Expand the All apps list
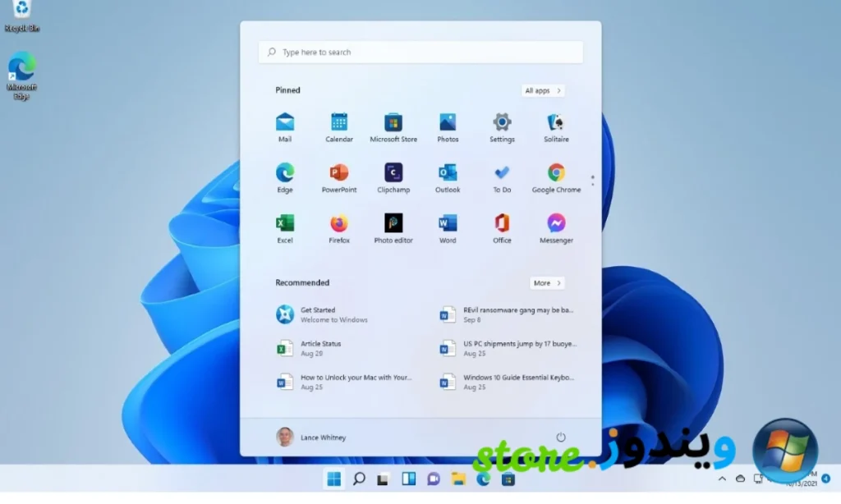This screenshot has height=504, width=841. (543, 91)
